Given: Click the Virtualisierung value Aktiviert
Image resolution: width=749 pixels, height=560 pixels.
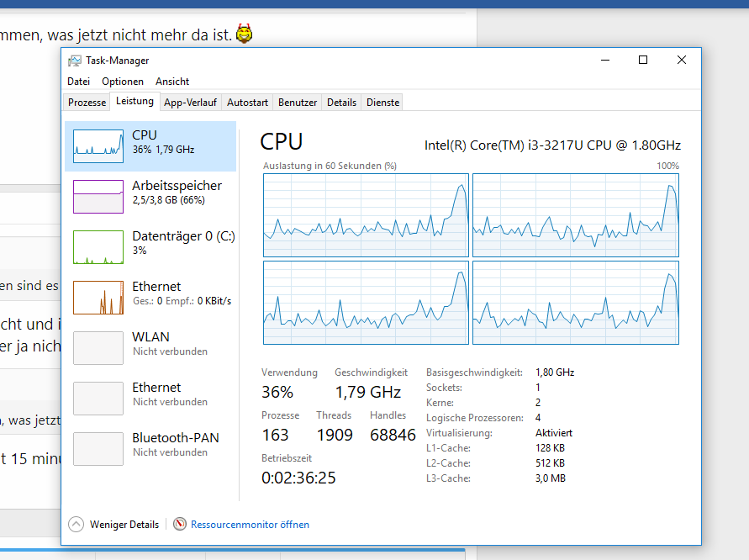Looking at the screenshot, I should 554,433.
